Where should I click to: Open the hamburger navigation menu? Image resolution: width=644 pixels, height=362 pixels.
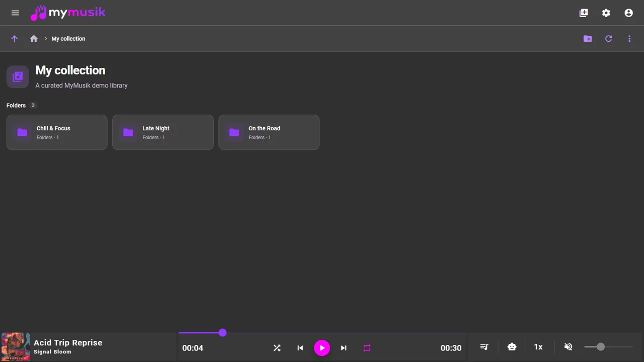[x=15, y=13]
